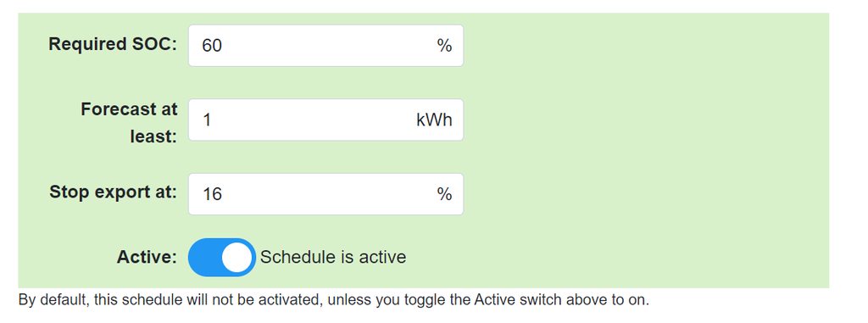
Task: Click the "Required SOC:" label
Action: click(x=113, y=44)
